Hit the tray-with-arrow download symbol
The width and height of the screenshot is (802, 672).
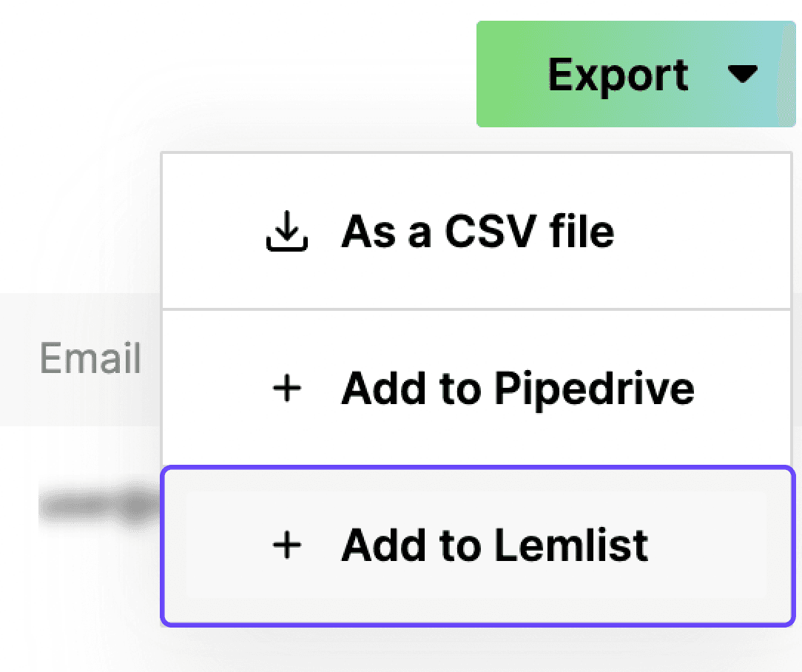(x=286, y=232)
